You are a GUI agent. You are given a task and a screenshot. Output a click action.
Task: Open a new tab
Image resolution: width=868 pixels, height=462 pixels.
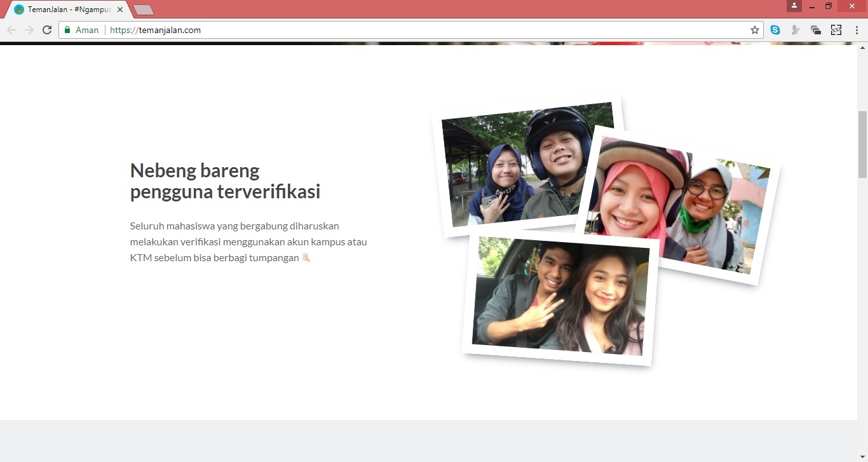coord(144,10)
